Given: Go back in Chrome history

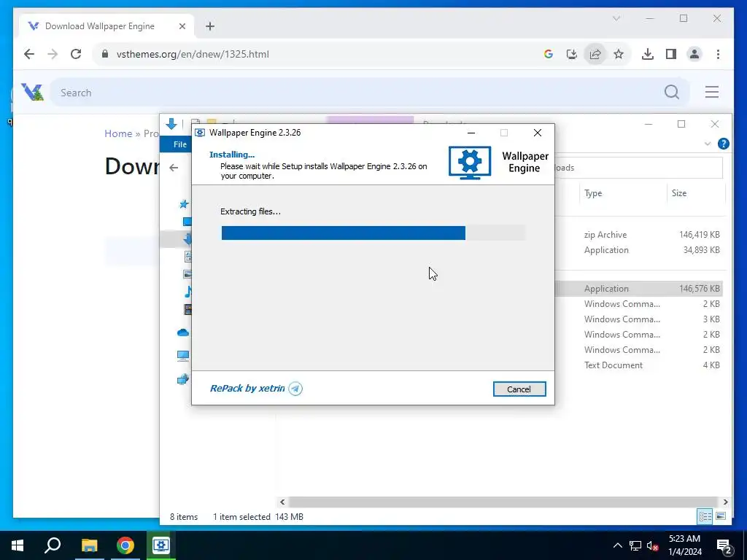Looking at the screenshot, I should point(29,54).
